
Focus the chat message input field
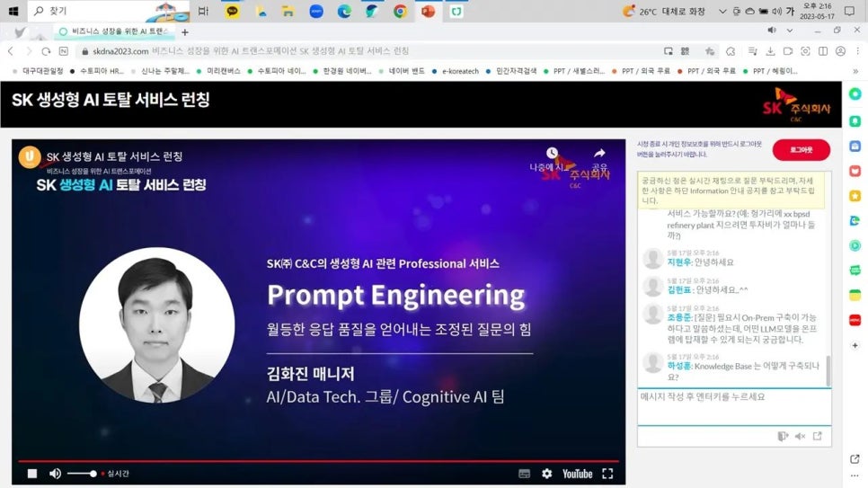coord(734,406)
